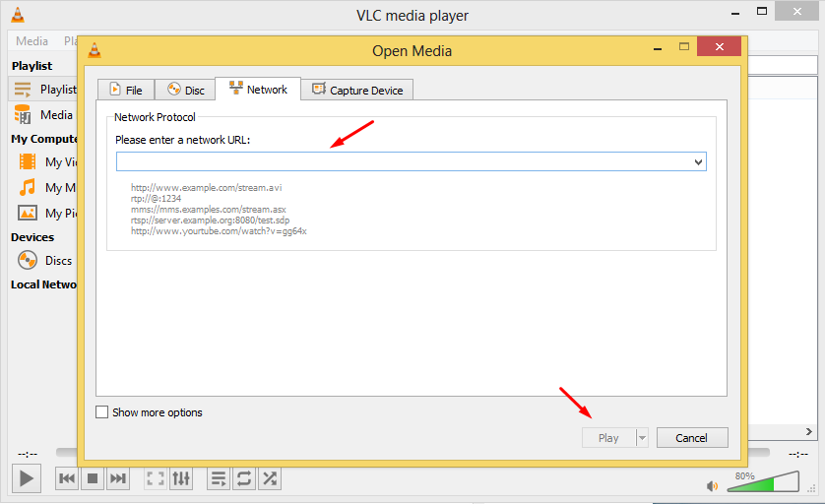Select Discs under Devices
825x504 pixels.
[x=44, y=261]
